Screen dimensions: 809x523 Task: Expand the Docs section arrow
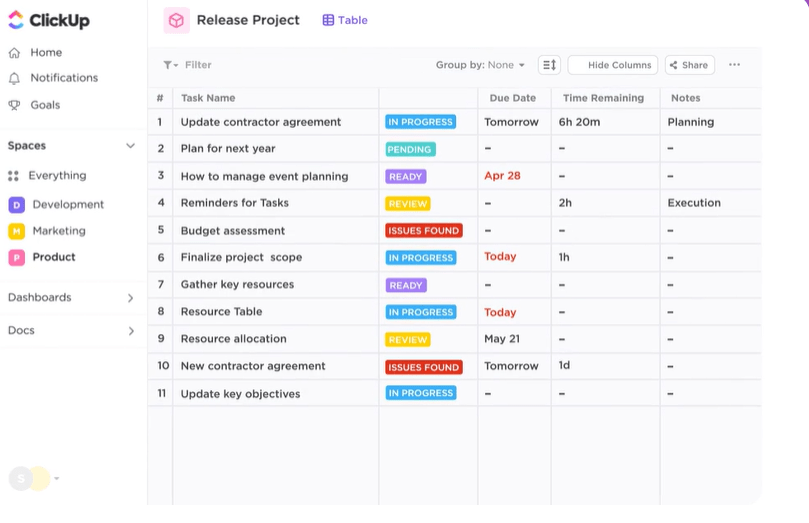click(x=131, y=331)
